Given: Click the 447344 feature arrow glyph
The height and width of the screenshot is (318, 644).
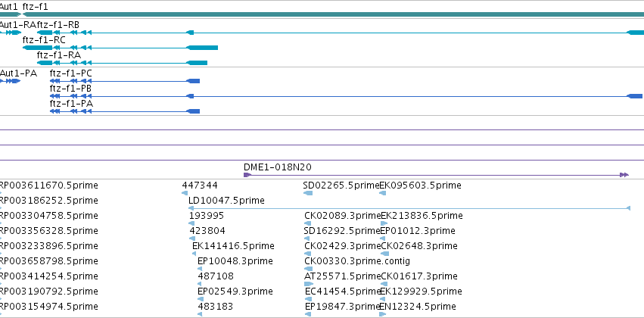Looking at the screenshot, I should pyautogui.click(x=185, y=193).
